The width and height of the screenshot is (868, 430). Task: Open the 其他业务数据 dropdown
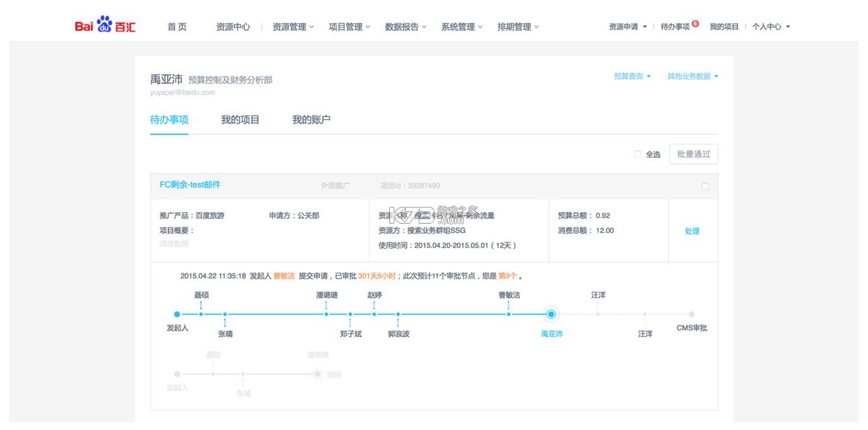(x=693, y=76)
